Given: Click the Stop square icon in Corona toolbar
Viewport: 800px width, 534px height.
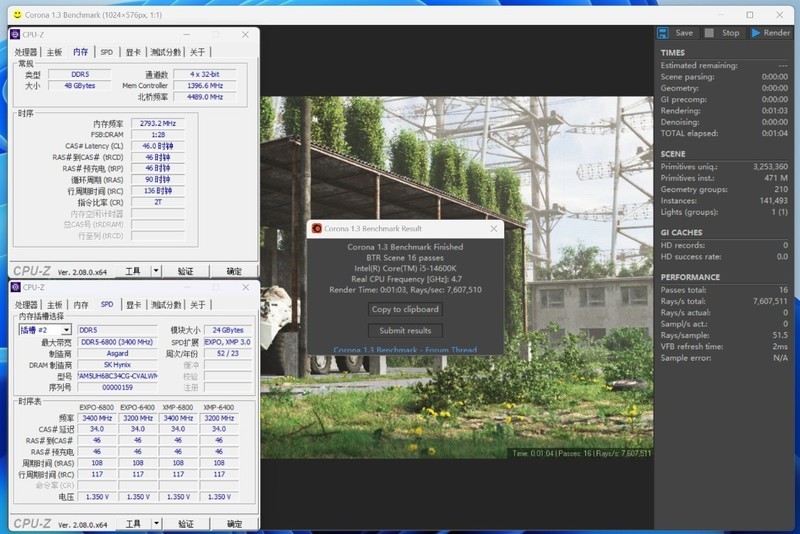Looking at the screenshot, I should coord(709,33).
